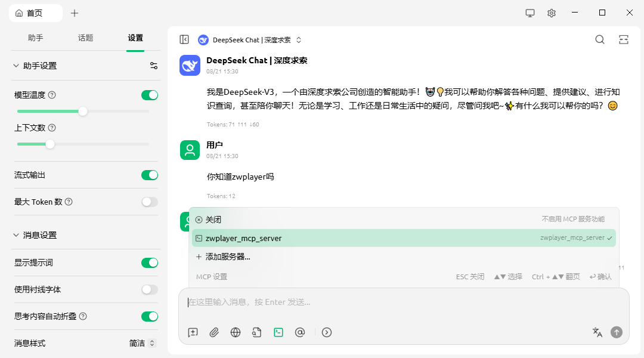Toggle the web search globe icon
This screenshot has width=644, height=358.
click(x=236, y=332)
